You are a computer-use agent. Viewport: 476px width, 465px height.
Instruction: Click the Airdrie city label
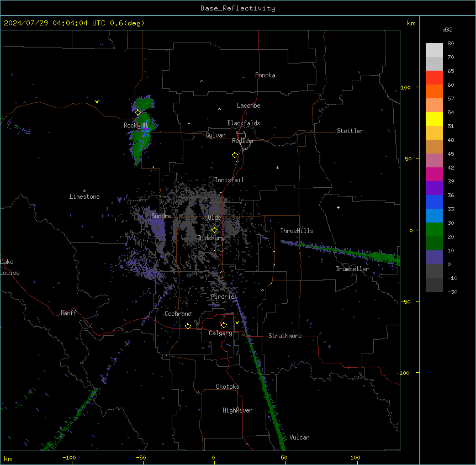click(223, 297)
